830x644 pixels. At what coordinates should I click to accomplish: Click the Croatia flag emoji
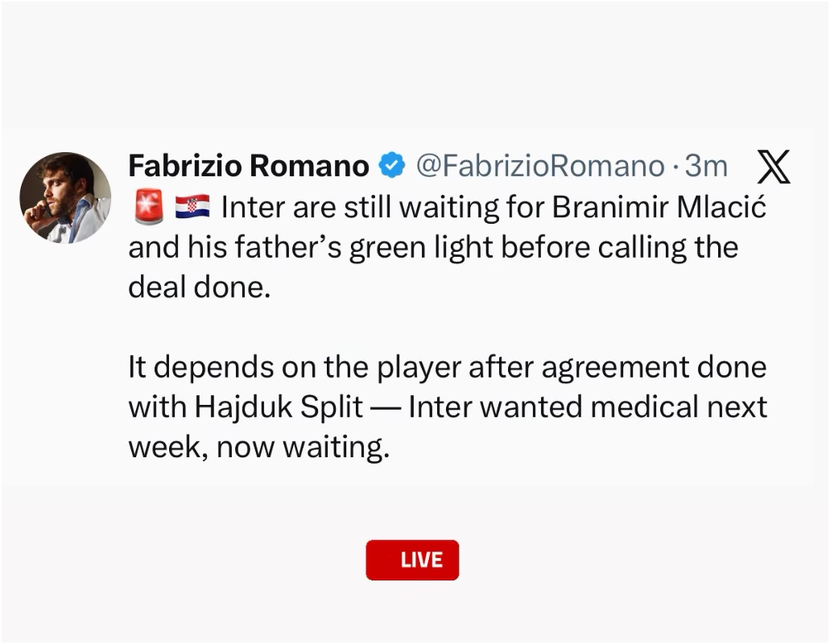192,207
